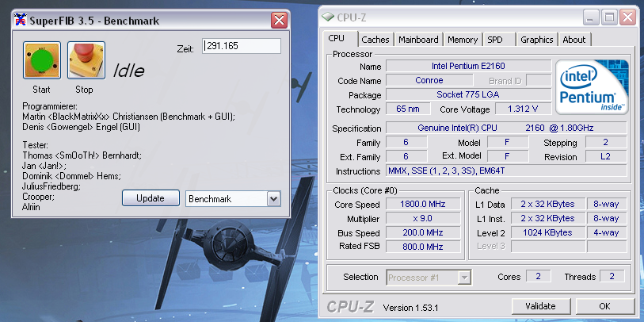The width and height of the screenshot is (644, 322).
Task: Open the About tab
Action: point(574,40)
